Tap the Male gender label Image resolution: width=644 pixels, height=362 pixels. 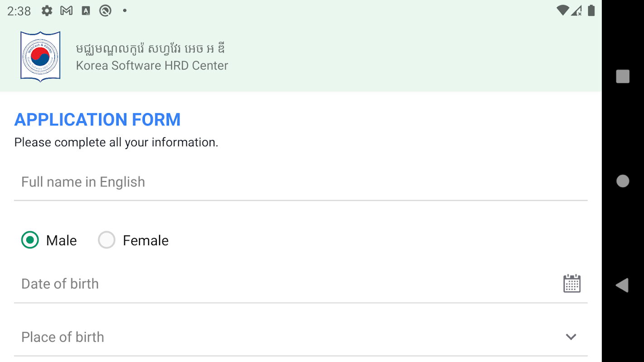click(62, 241)
